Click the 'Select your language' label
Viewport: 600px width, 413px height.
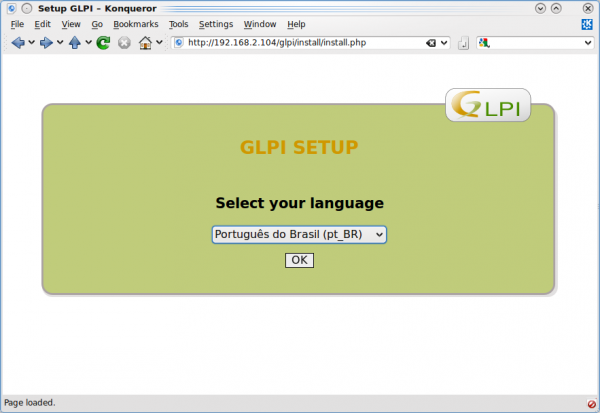point(299,203)
